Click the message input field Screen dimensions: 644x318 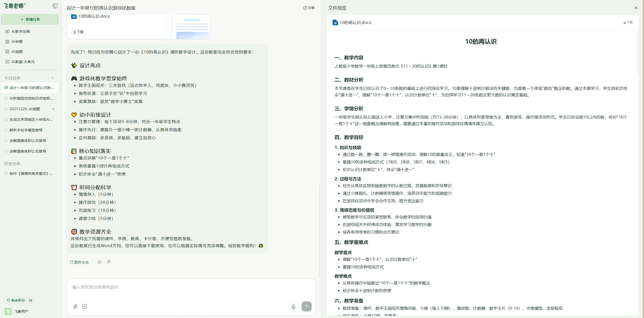[x=177, y=287]
